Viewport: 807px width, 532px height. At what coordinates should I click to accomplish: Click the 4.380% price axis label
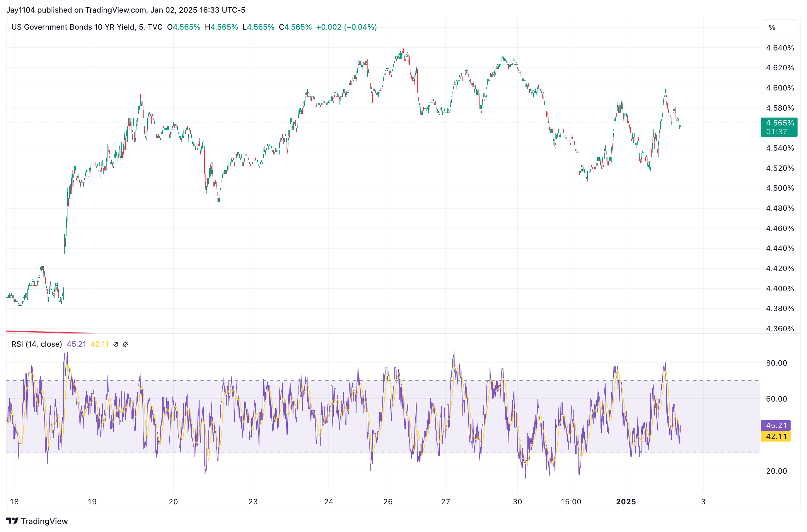click(x=780, y=309)
